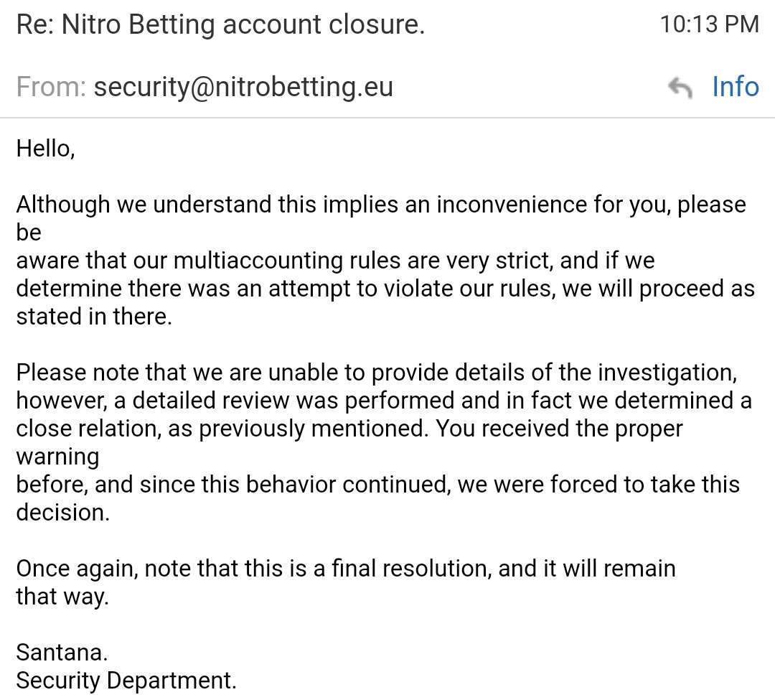Tap line 'Please note that we are unable'
775x700 pixels.
point(376,373)
